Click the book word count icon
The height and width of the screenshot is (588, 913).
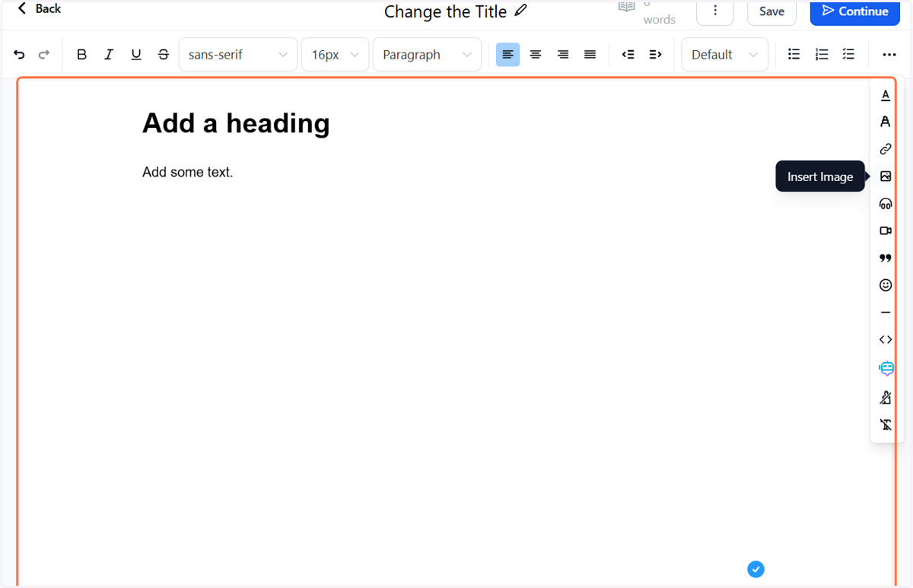(626, 7)
